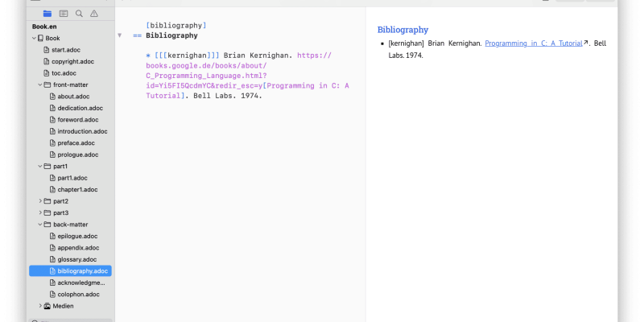Click the Bibliography heading in preview
Viewport: 644px width, 322px height.
[x=402, y=30]
